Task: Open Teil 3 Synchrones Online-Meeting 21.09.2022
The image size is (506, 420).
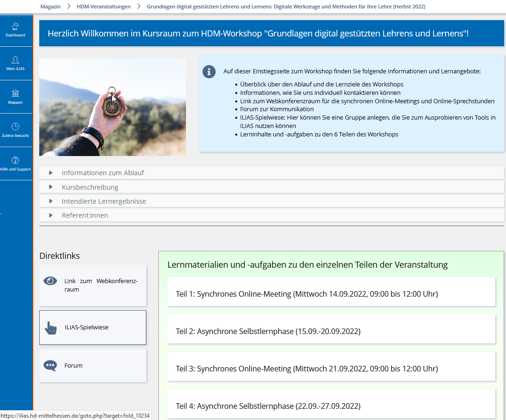Action: pos(306,369)
